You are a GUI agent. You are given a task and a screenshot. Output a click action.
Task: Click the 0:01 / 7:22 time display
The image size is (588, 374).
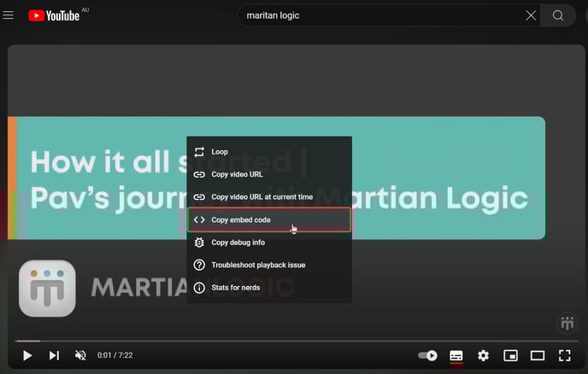115,355
